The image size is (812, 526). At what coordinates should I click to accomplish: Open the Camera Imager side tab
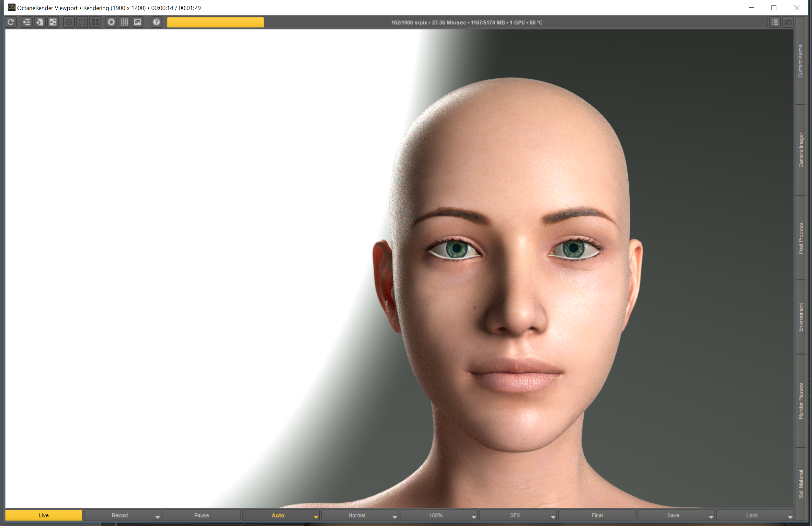pyautogui.click(x=801, y=150)
